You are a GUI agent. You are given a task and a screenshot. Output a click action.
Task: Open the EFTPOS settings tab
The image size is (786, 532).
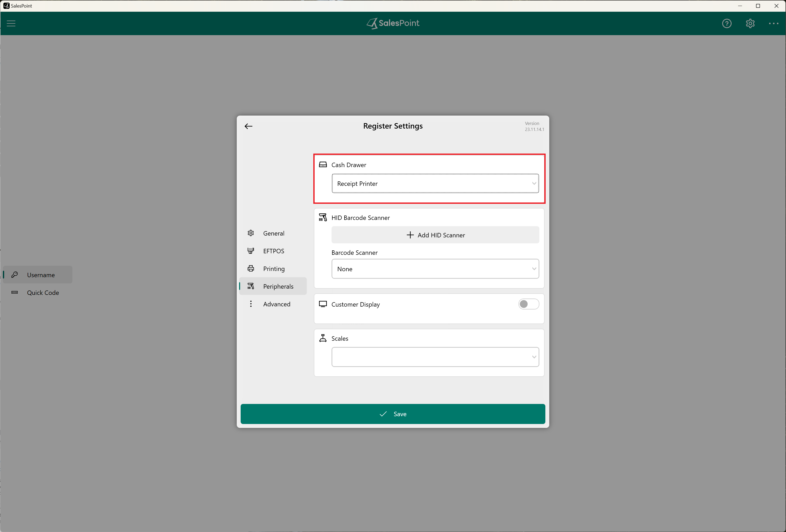(273, 251)
